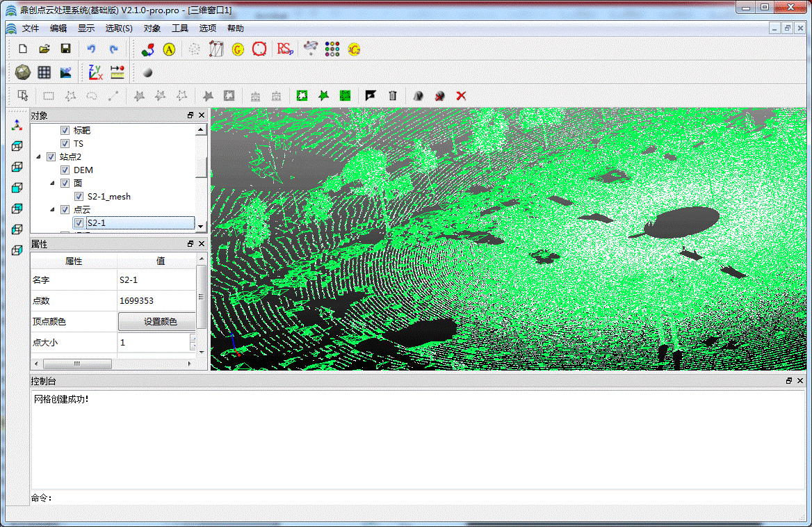Click the trash can delete icon
812x527 pixels.
click(x=393, y=96)
